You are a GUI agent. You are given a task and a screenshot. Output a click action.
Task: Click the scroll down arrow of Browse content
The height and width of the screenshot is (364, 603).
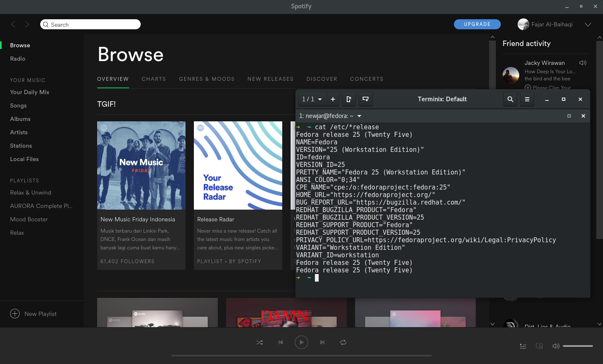492,324
